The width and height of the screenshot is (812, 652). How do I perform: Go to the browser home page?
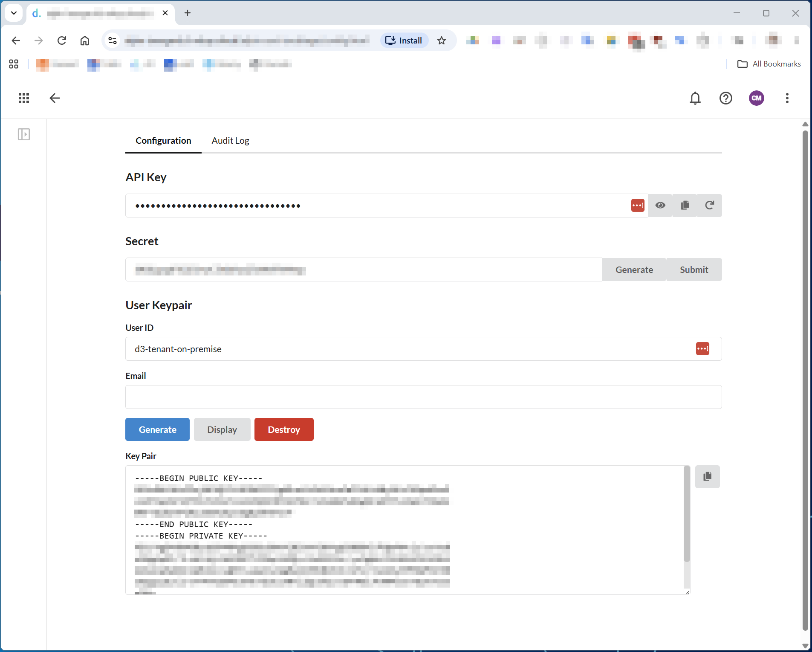click(x=85, y=41)
